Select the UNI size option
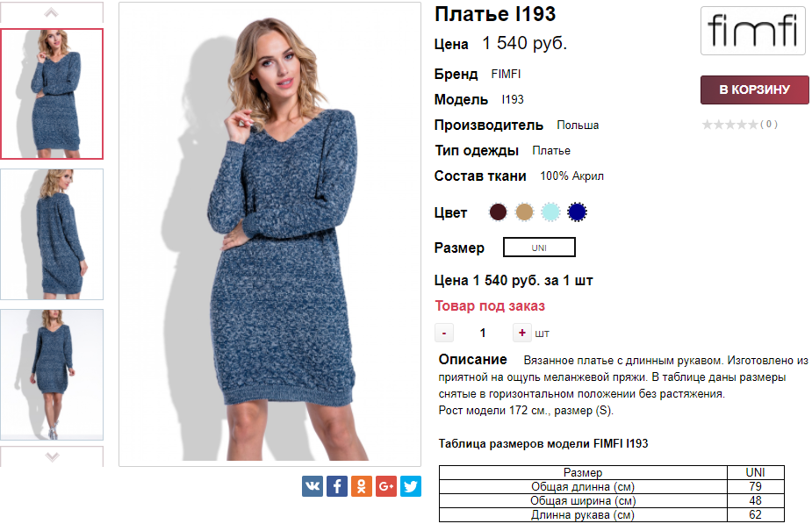Image resolution: width=812 pixels, height=531 pixels. point(539,248)
